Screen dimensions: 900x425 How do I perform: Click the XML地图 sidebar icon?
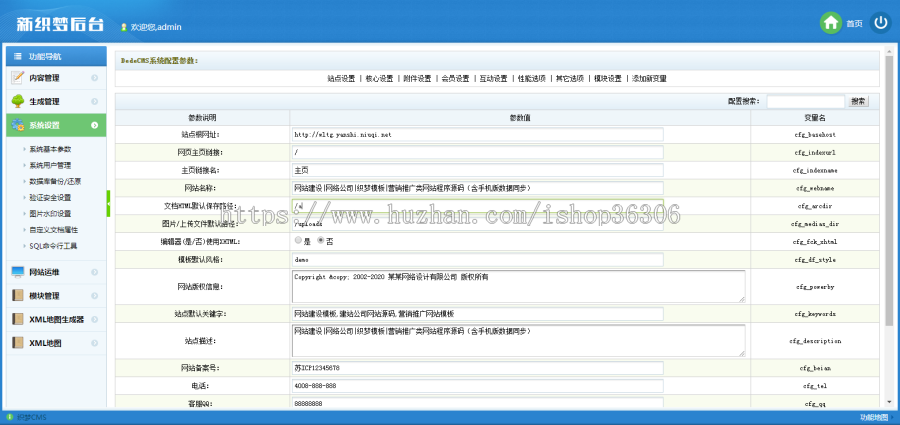[x=18, y=344]
